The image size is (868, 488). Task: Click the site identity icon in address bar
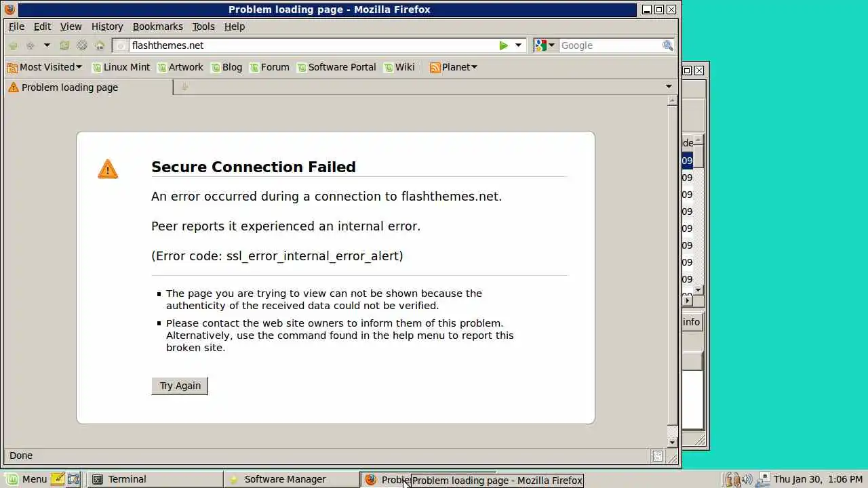pos(121,45)
